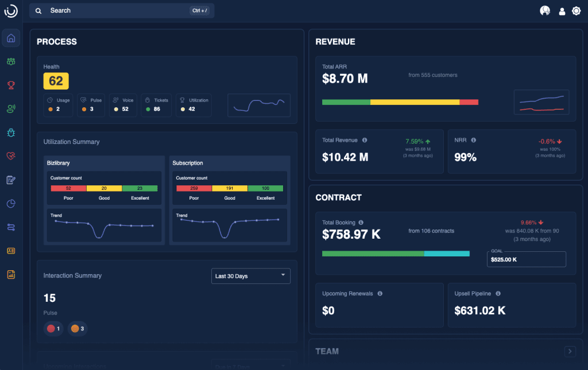588x370 pixels.
Task: Click Bizlibrary Good segment 20
Action: 105,188
